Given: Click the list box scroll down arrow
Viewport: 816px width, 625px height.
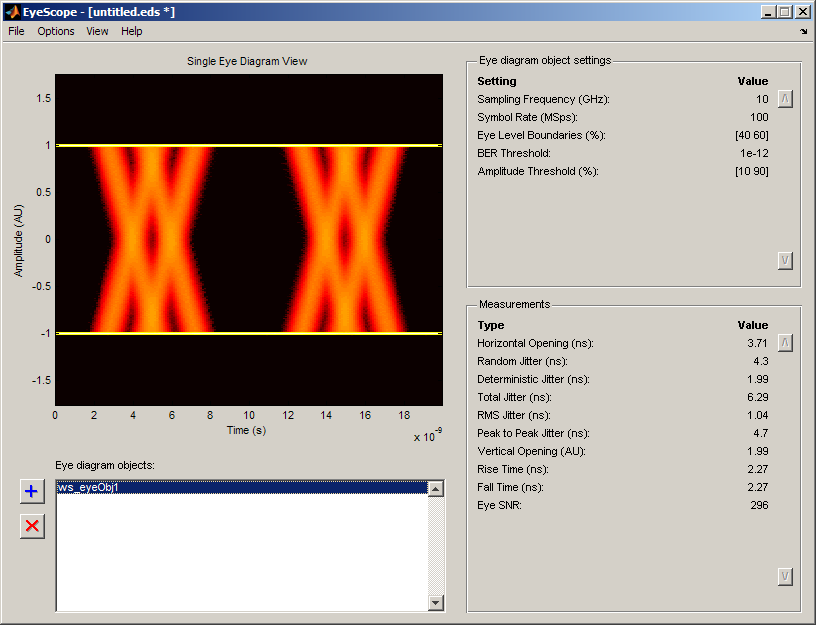Looking at the screenshot, I should tap(436, 603).
